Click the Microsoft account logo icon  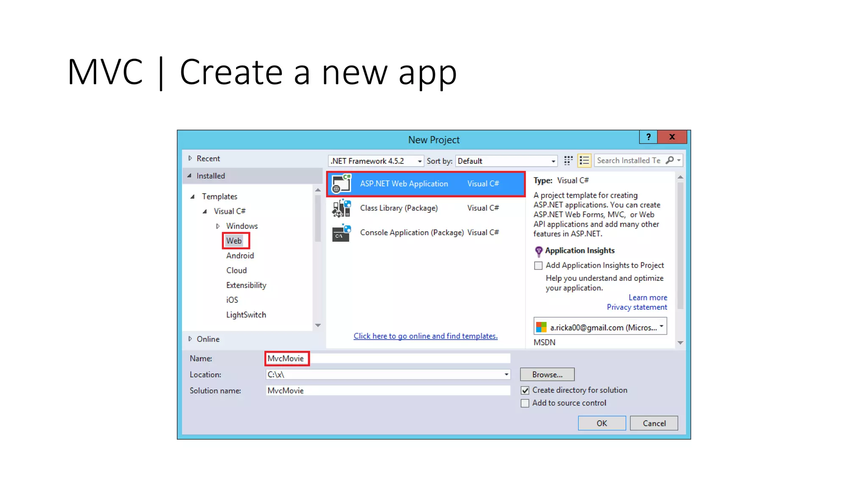[x=541, y=327]
